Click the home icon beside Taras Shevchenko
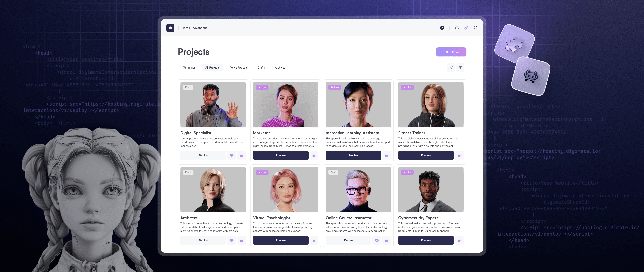Image resolution: width=644 pixels, height=272 pixels. (x=170, y=28)
